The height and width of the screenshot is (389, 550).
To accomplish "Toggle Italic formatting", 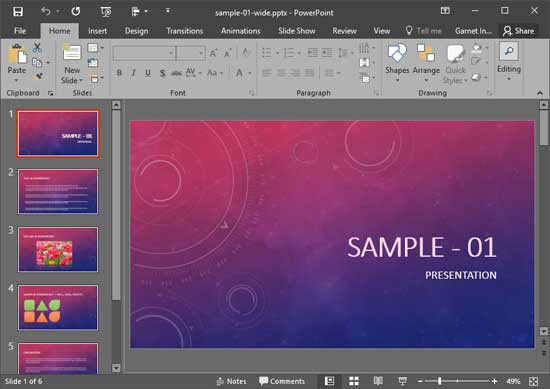I will (133, 73).
